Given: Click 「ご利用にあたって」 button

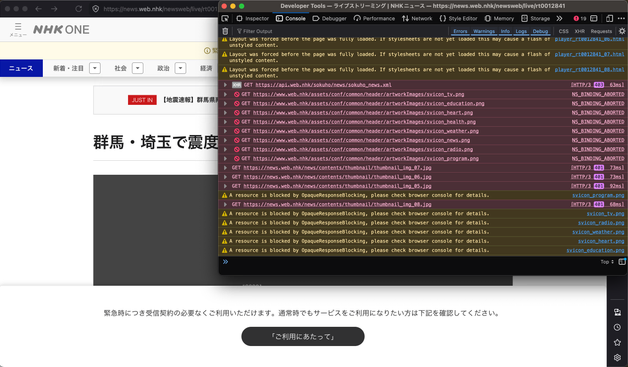Looking at the screenshot, I should click(303, 337).
